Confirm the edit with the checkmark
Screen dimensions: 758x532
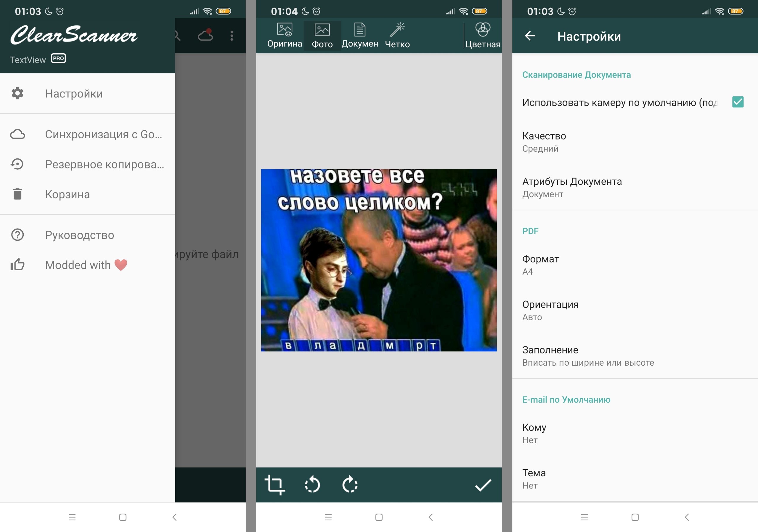click(483, 485)
